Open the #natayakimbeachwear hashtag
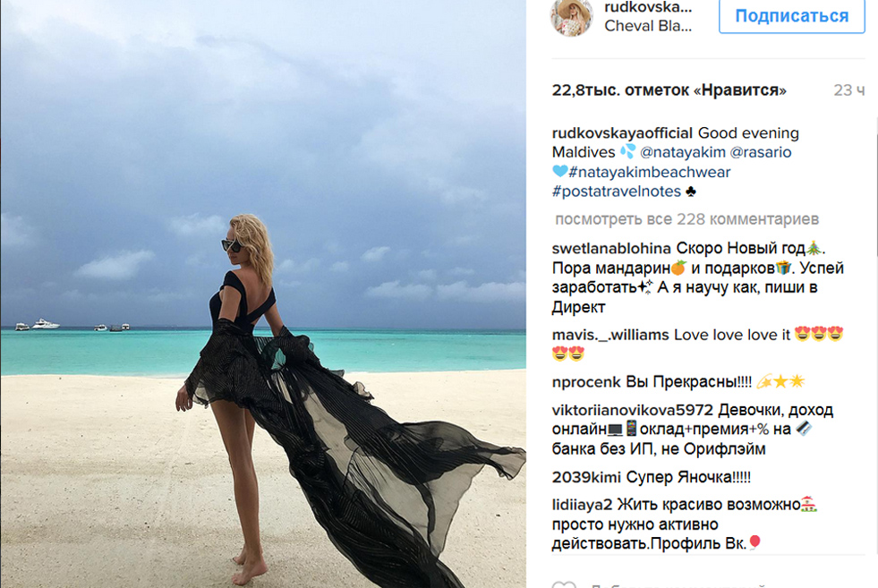This screenshot has height=588, width=878. pyautogui.click(x=650, y=172)
